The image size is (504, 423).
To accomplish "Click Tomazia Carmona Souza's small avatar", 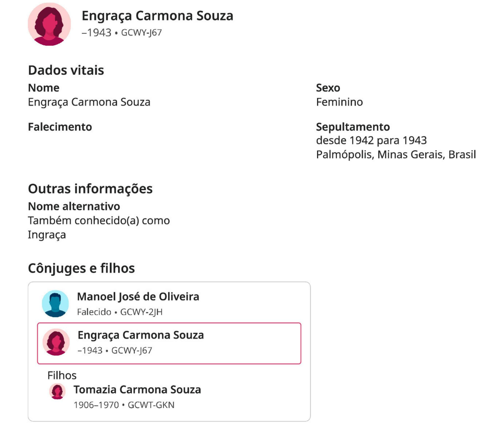I will (x=57, y=391).
